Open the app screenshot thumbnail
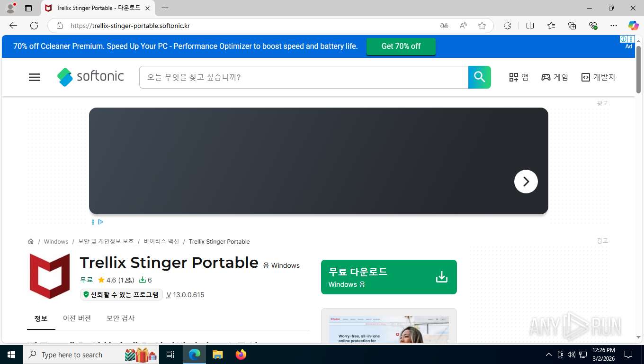 [389, 329]
